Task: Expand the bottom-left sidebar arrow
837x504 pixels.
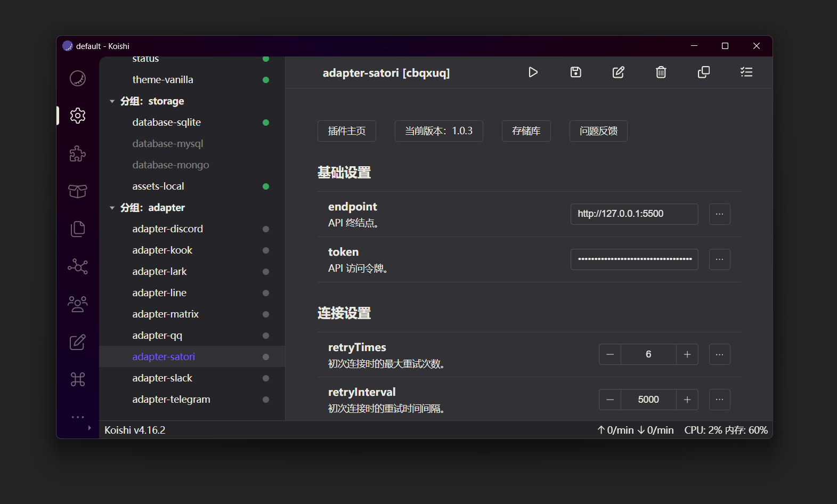Action: tap(90, 428)
